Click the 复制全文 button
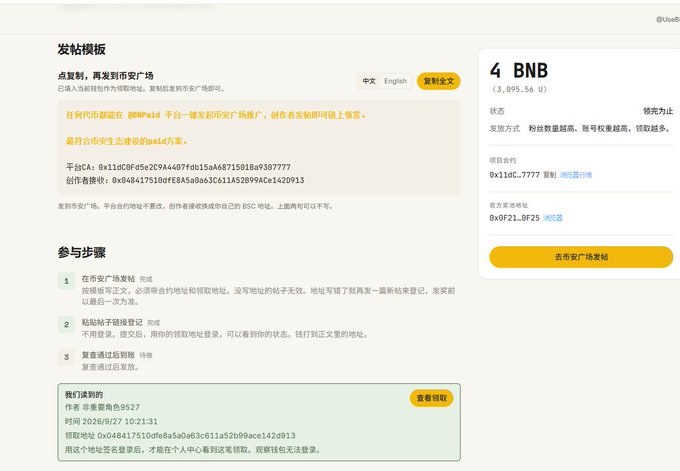This screenshot has height=471, width=680. tap(438, 81)
